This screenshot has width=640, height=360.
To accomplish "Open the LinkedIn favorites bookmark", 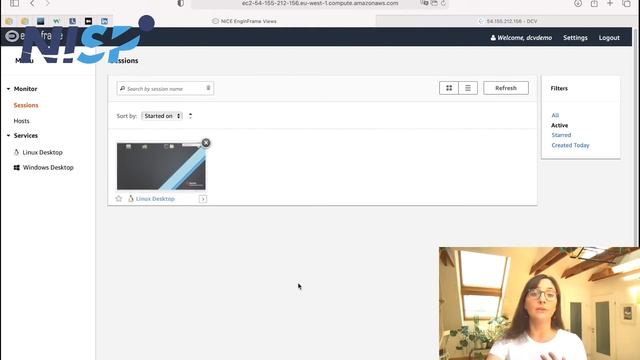I will 104,21.
